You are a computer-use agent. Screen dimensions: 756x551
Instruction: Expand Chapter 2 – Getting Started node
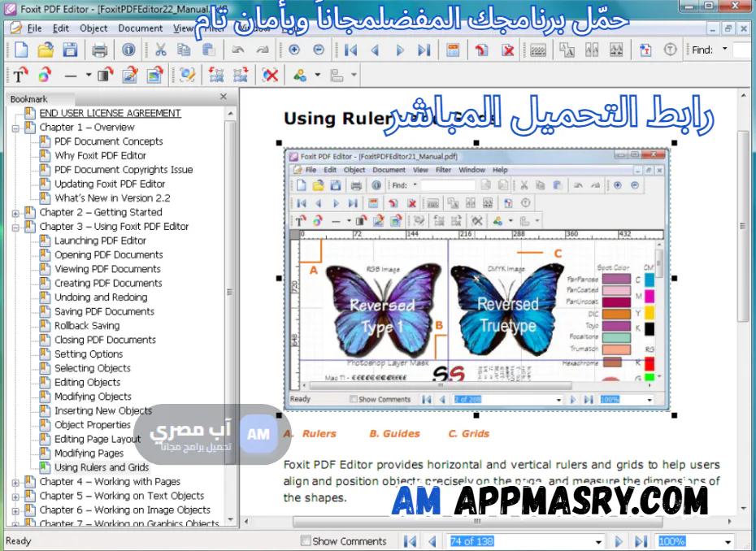click(x=15, y=213)
